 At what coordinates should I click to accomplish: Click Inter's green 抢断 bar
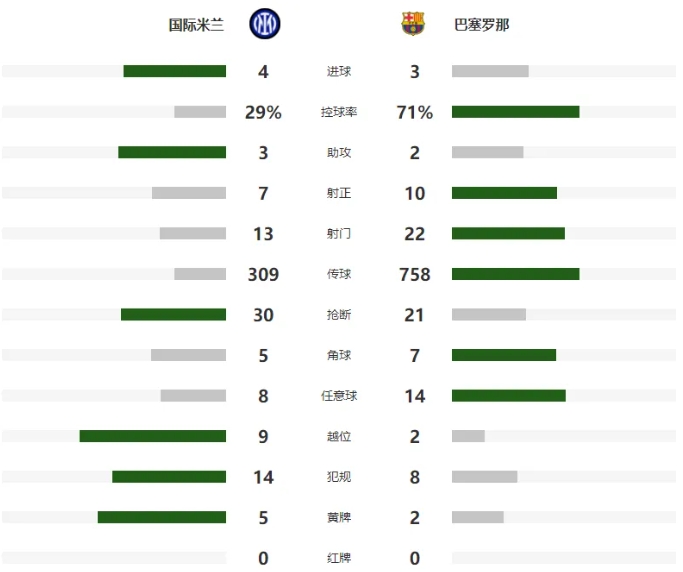click(x=173, y=315)
